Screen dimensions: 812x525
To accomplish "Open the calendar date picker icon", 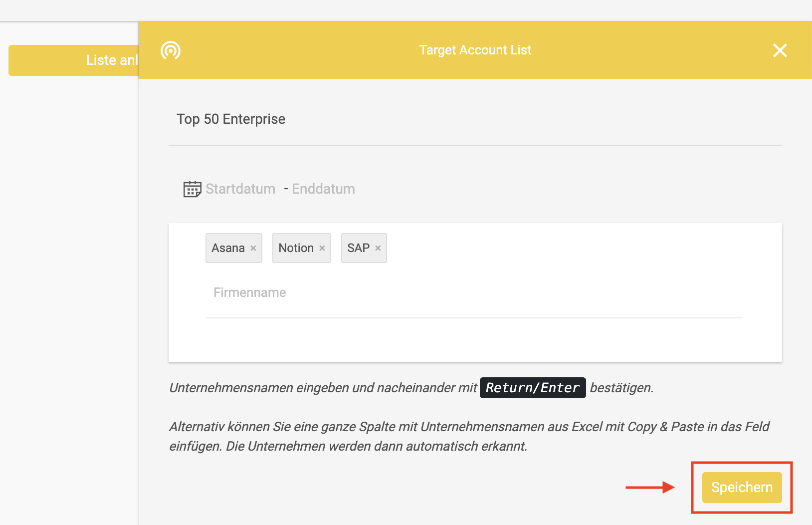I will click(192, 189).
